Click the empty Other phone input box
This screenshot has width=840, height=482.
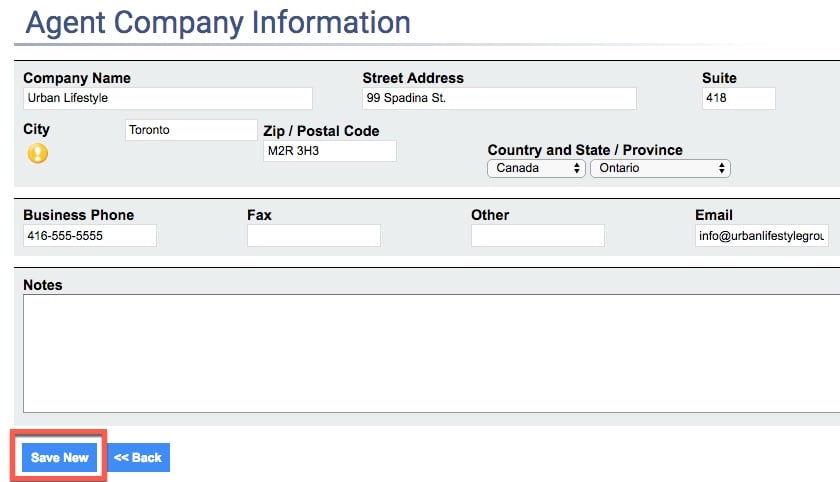[x=537, y=236]
